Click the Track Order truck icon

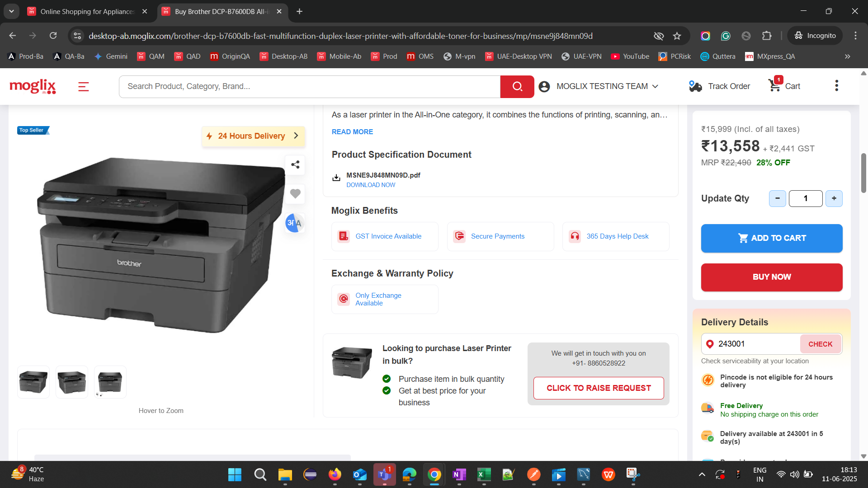[x=695, y=86]
